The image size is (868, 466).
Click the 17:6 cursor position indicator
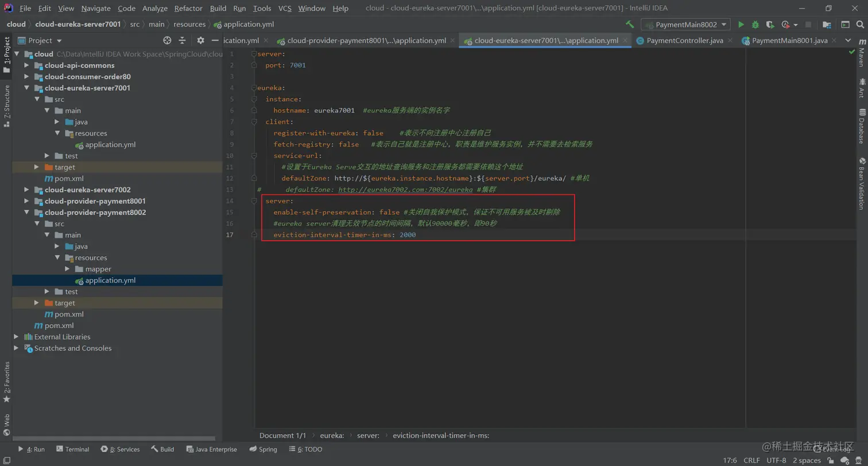[x=730, y=460]
